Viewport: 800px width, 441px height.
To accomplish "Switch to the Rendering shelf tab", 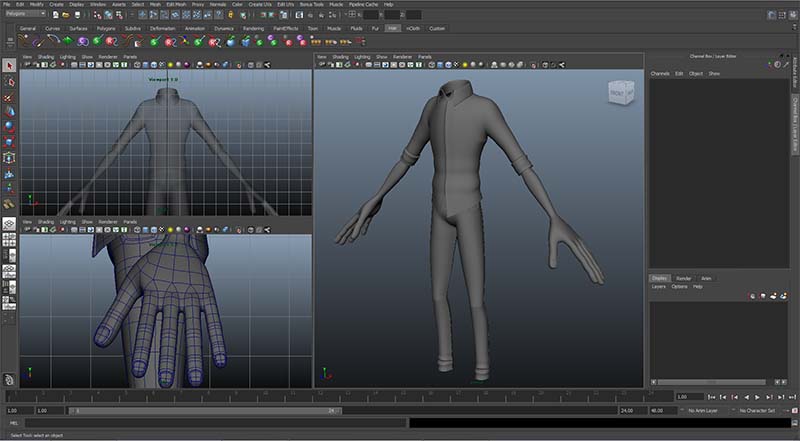I will pyautogui.click(x=254, y=29).
